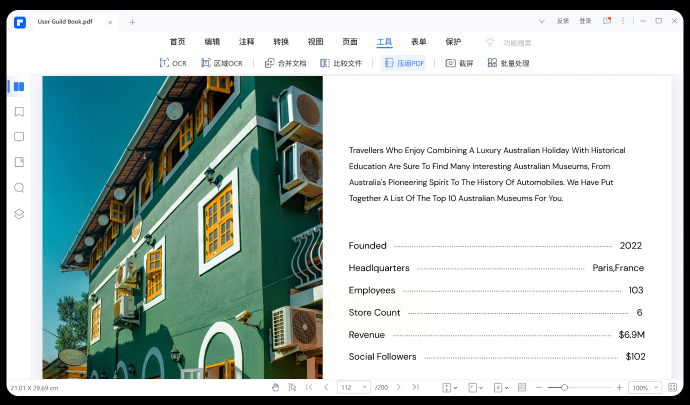Open the thumbnails panel in sidebar
Image resolution: width=690 pixels, height=405 pixels.
tap(19, 86)
